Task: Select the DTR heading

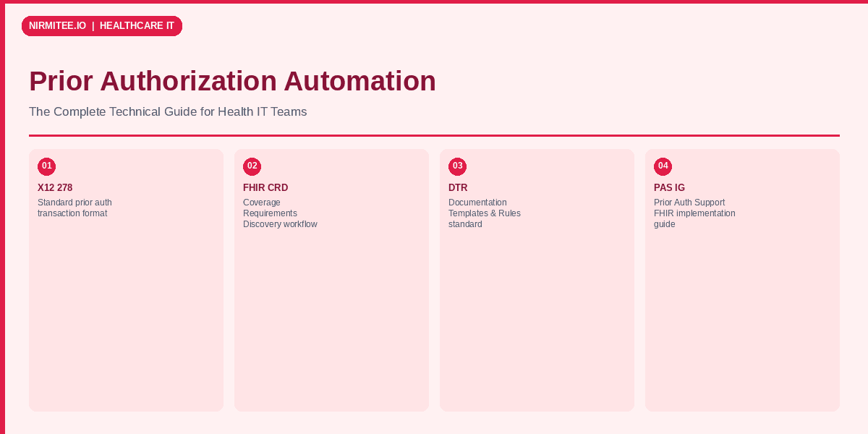Action: tap(458, 188)
